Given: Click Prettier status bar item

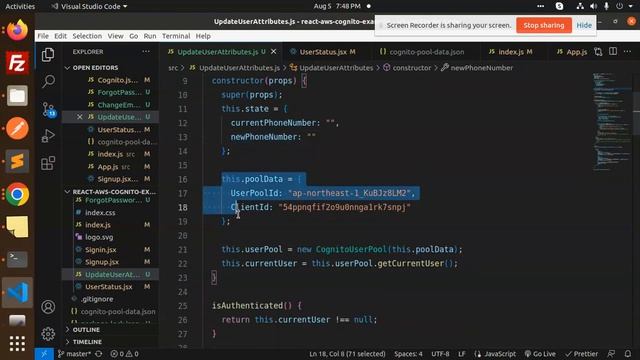Looking at the screenshot, I should (581, 354).
